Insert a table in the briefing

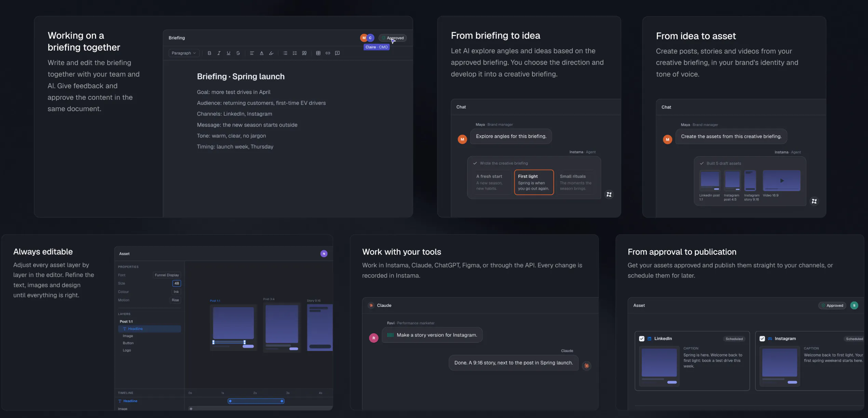318,53
